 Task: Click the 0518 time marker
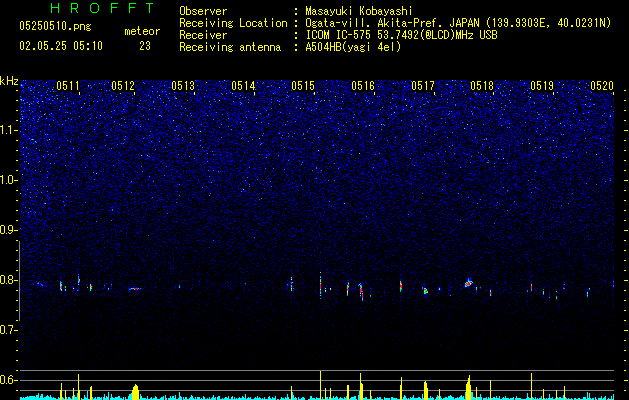pyautogui.click(x=482, y=86)
